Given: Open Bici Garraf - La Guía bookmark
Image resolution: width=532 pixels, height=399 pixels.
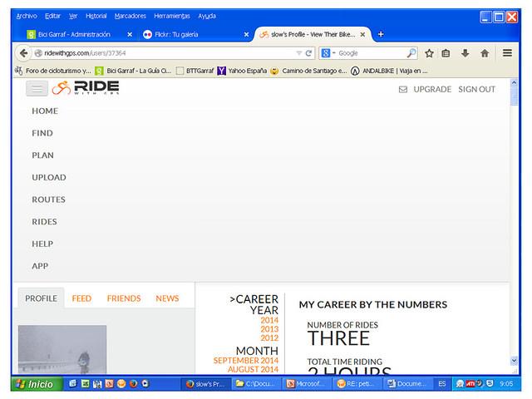Looking at the screenshot, I should pyautogui.click(x=133, y=71).
